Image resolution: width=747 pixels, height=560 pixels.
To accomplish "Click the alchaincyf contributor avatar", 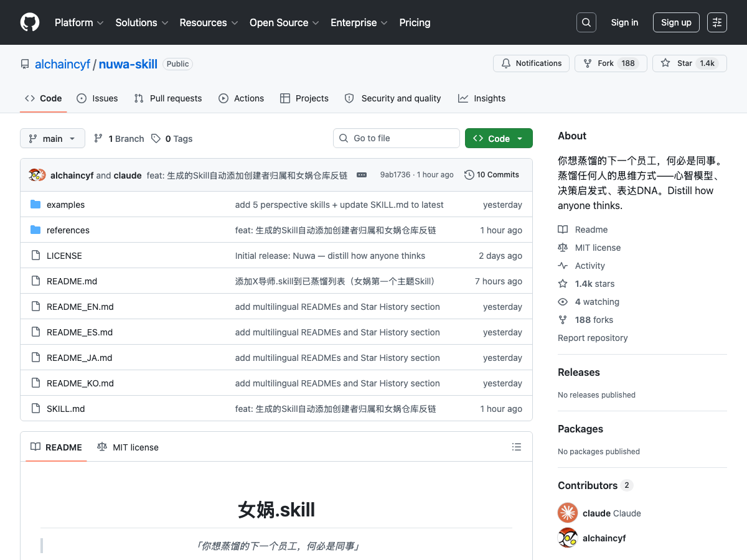I will tap(568, 538).
